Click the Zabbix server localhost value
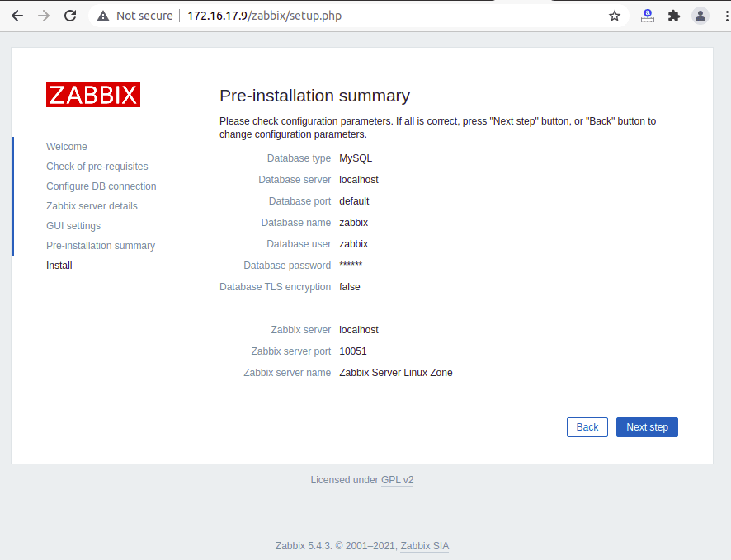731x560 pixels. click(x=359, y=330)
